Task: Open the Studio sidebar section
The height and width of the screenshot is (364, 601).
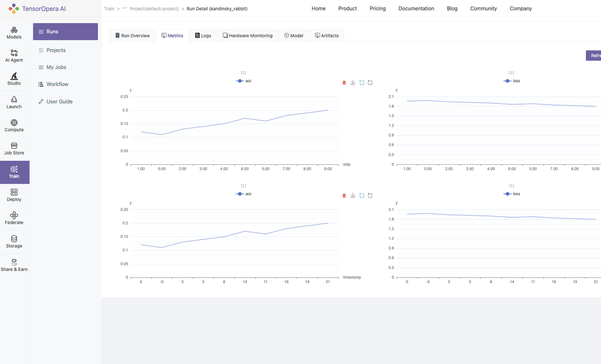Action: [14, 79]
